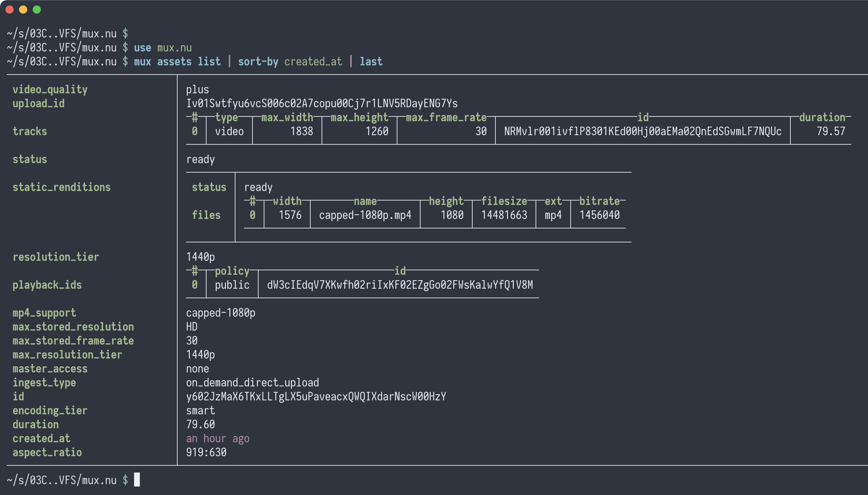868x495 pixels.
Task: Click the 'an hour ago' created_at value
Action: (218, 438)
